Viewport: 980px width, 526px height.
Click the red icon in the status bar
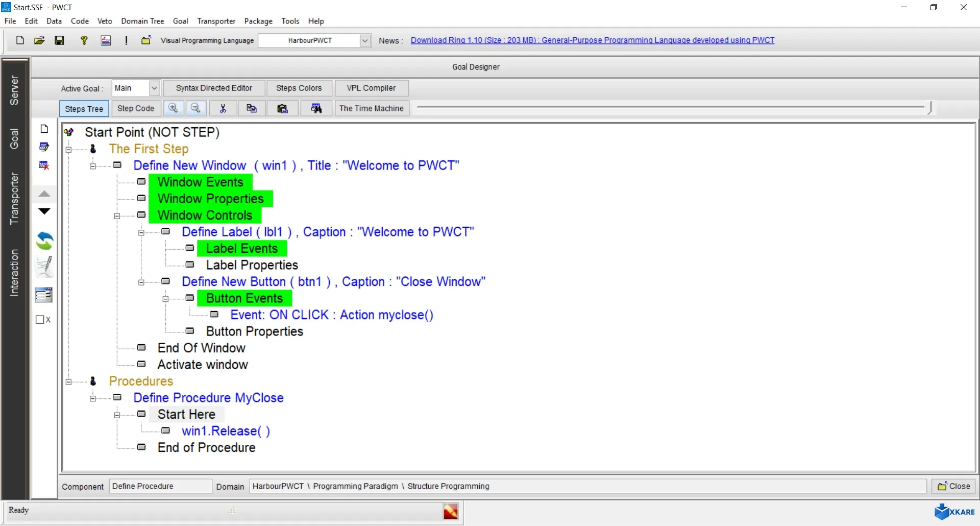point(451,511)
